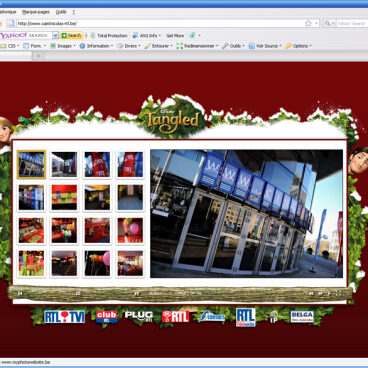Viewport: 368px width, 368px height.
Task: Select third thumbnail in the bottom row
Action: pos(97,264)
